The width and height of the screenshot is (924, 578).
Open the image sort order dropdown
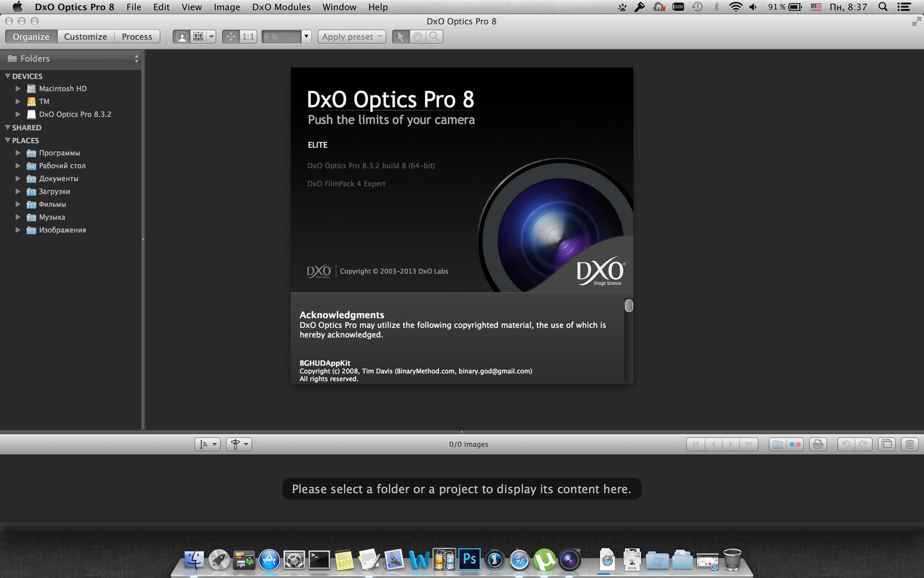tap(207, 444)
